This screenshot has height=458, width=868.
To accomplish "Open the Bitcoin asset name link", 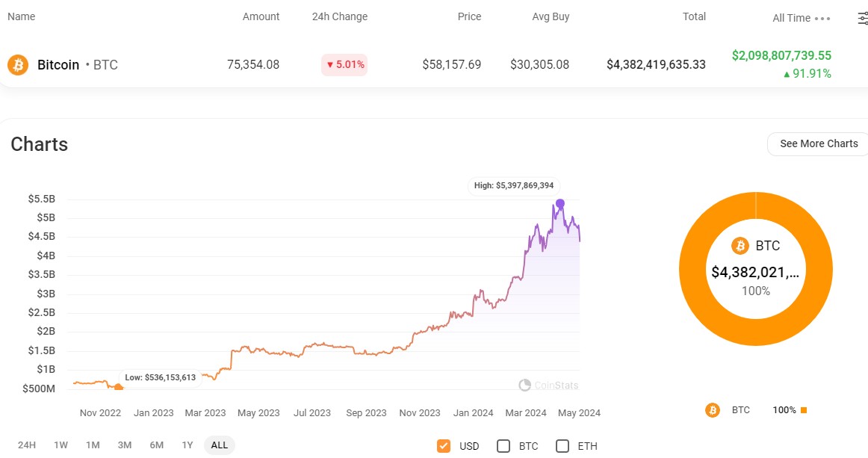I will tap(58, 65).
